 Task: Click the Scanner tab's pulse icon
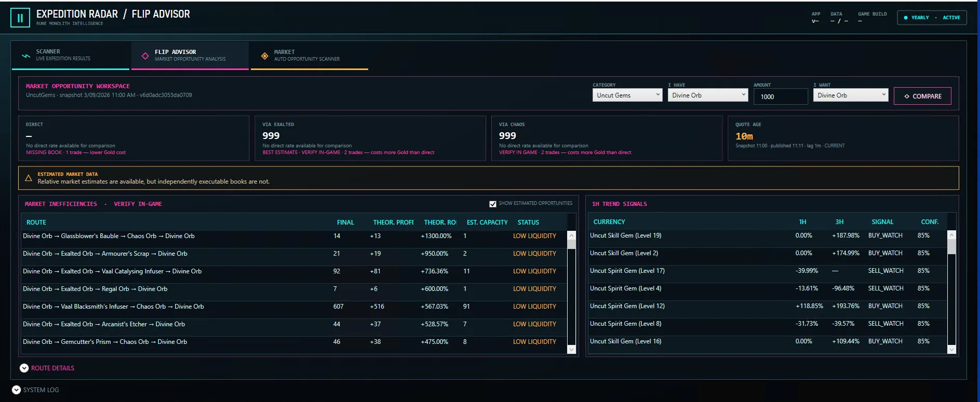(26, 56)
